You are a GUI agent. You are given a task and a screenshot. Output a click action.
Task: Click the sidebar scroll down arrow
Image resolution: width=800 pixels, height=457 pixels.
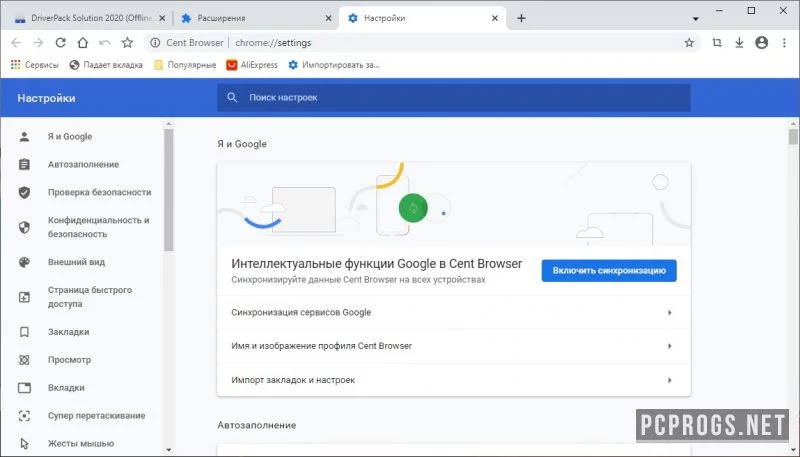tap(169, 450)
